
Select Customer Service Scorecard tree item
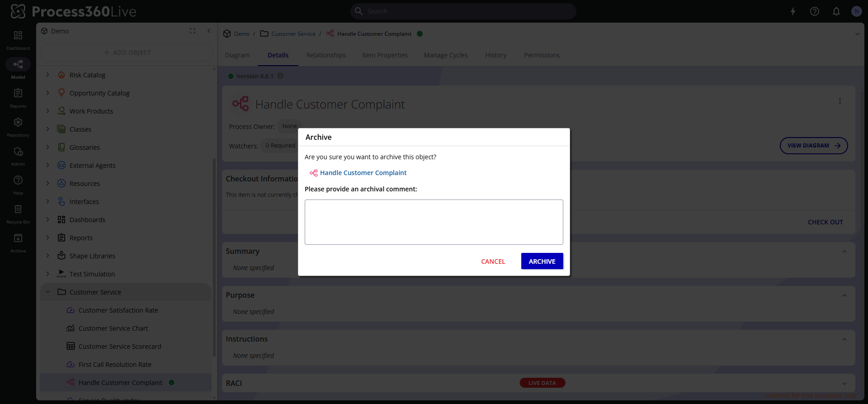pos(120,347)
